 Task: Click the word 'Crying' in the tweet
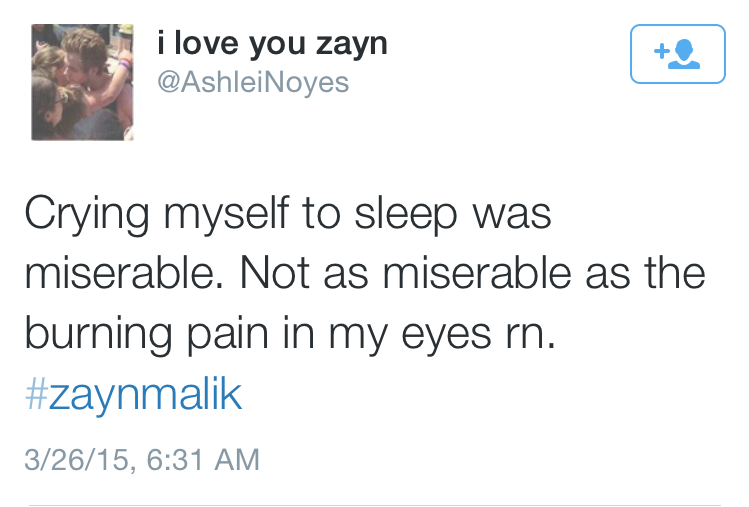pos(87,215)
